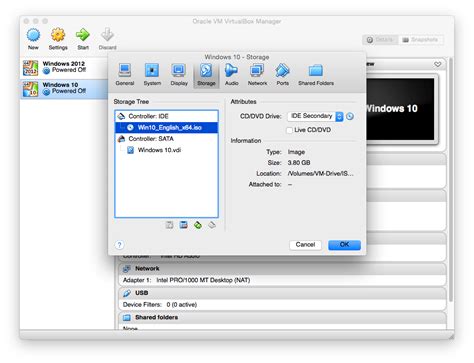Image resolution: width=474 pixels, height=363 pixels.
Task: Select Controller: SATA in storage tree
Action: [167, 139]
